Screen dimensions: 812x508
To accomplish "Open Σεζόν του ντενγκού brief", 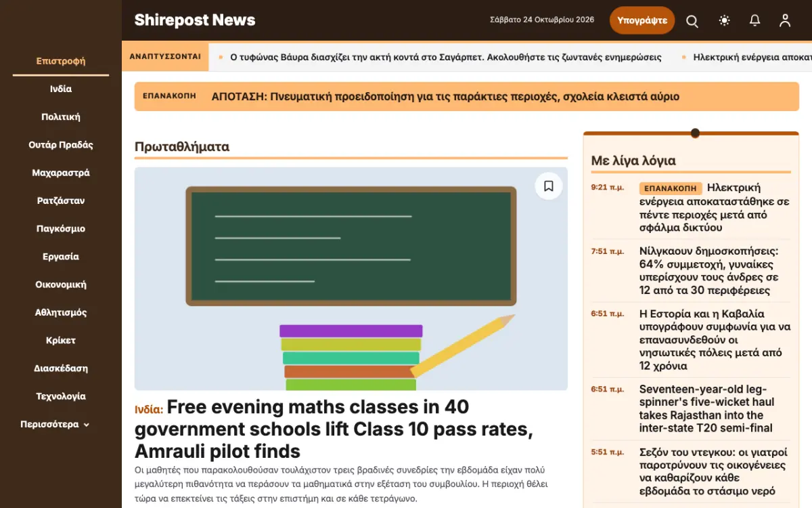I will (x=713, y=471).
